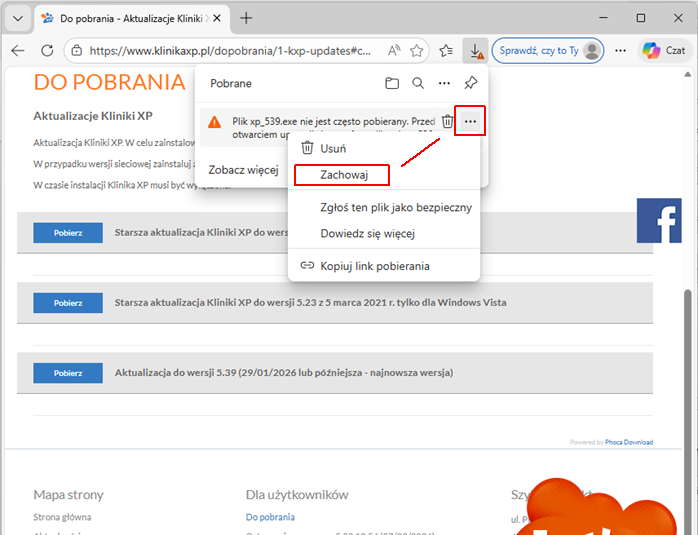Select Zachowaj from context menu
This screenshot has height=535, width=698.
pos(344,175)
